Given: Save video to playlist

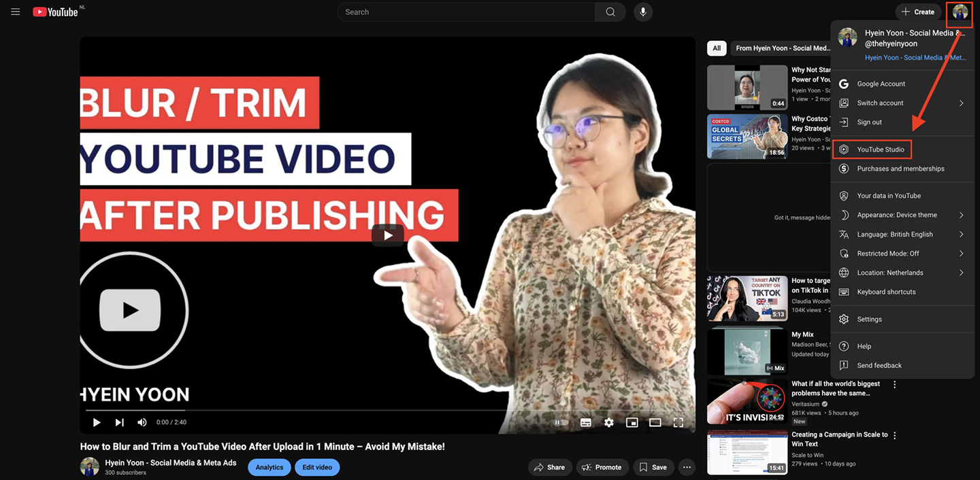Looking at the screenshot, I should click(653, 467).
